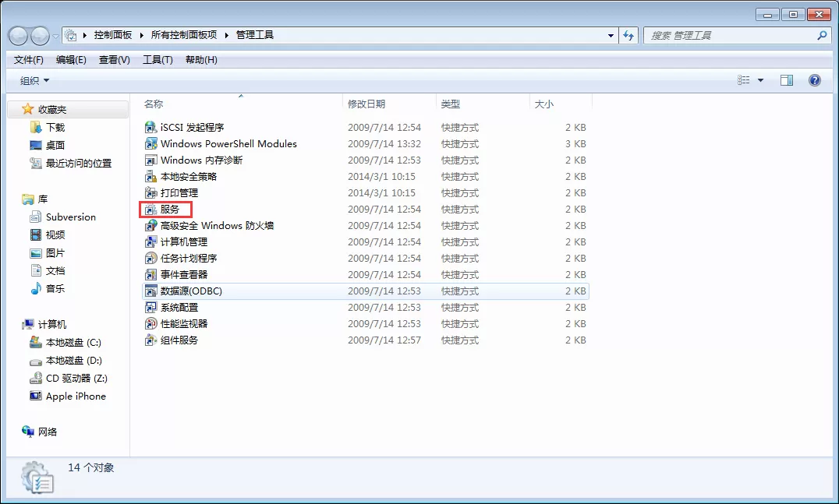Select the 本地安全策略 icon
Screen dimensions: 839x504
151,176
